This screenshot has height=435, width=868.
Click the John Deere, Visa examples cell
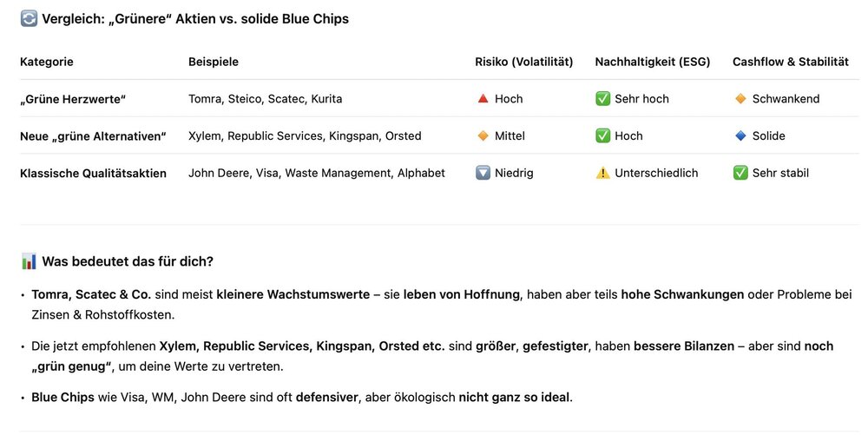[316, 174]
